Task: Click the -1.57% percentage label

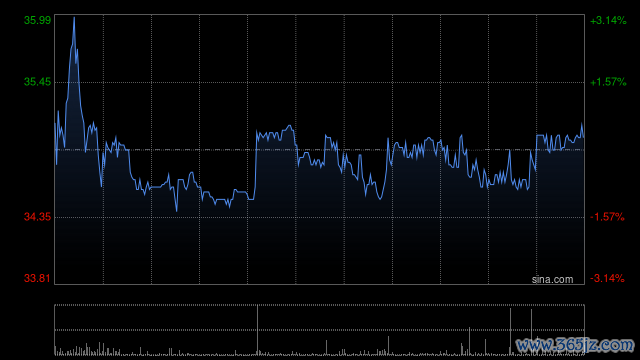Action: pos(607,217)
